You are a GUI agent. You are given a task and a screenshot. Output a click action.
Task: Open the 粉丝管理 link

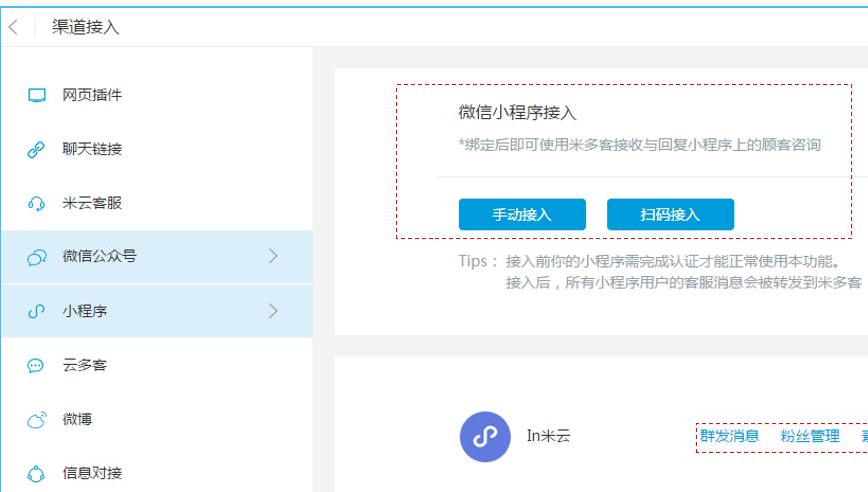tap(810, 436)
